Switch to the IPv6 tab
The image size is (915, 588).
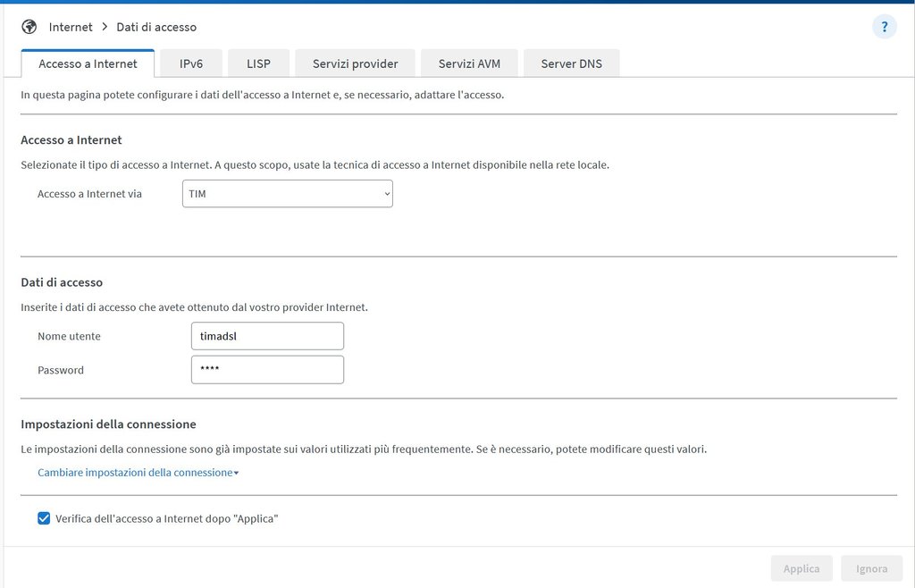tap(191, 63)
